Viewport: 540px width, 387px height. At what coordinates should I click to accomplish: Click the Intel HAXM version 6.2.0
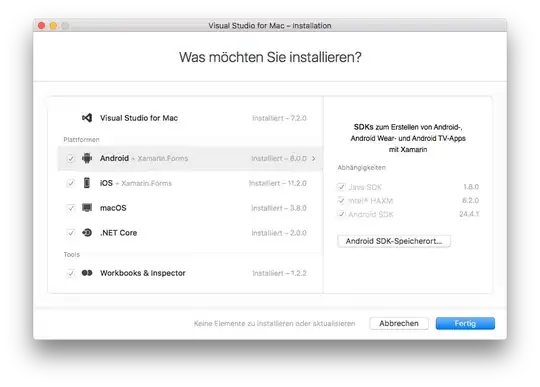[470, 200]
